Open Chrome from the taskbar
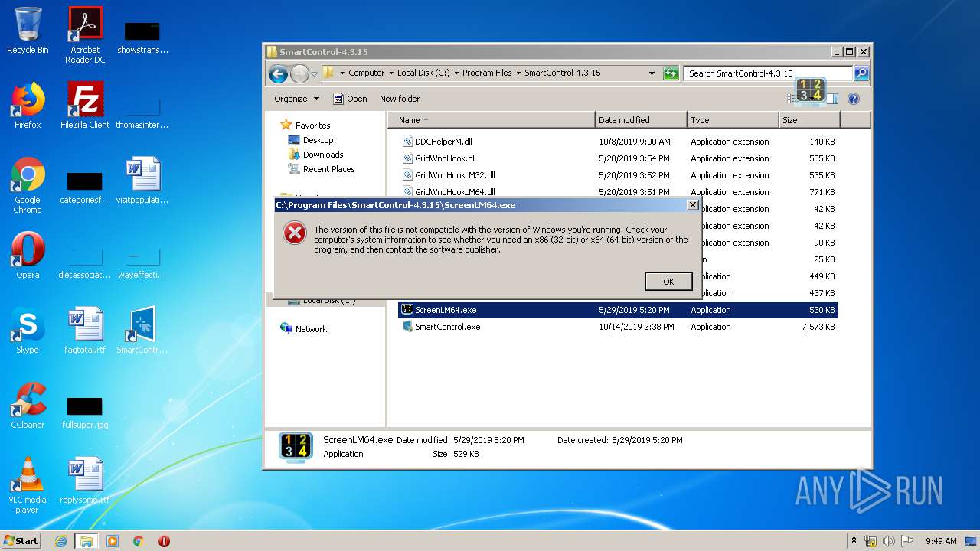Viewport: 980px width, 551px height. coord(138,541)
